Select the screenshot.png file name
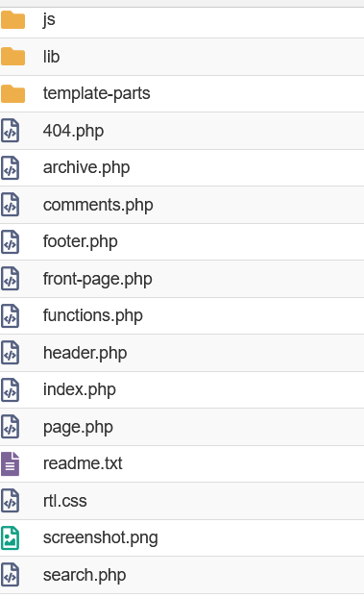This screenshot has height=598, width=364. click(x=101, y=537)
